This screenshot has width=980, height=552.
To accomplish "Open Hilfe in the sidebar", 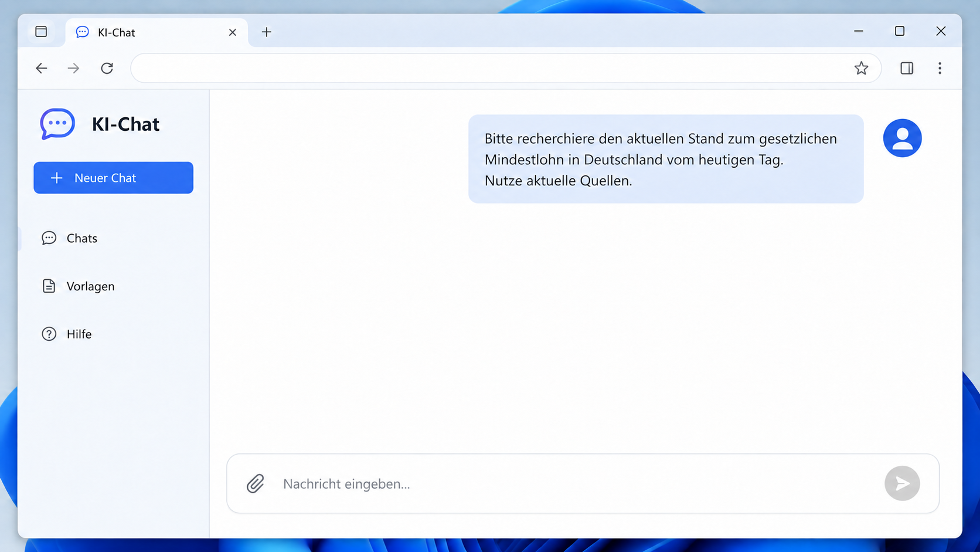I will [66, 334].
